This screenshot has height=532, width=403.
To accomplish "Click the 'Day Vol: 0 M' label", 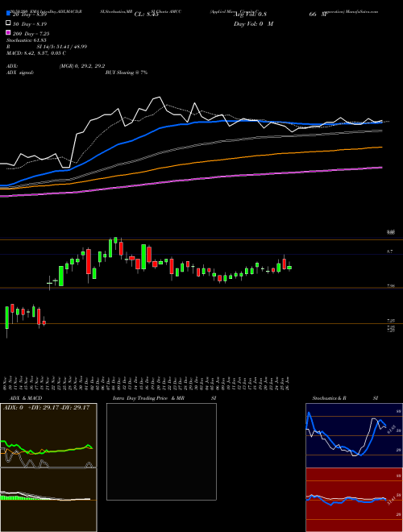I will 253,23.
